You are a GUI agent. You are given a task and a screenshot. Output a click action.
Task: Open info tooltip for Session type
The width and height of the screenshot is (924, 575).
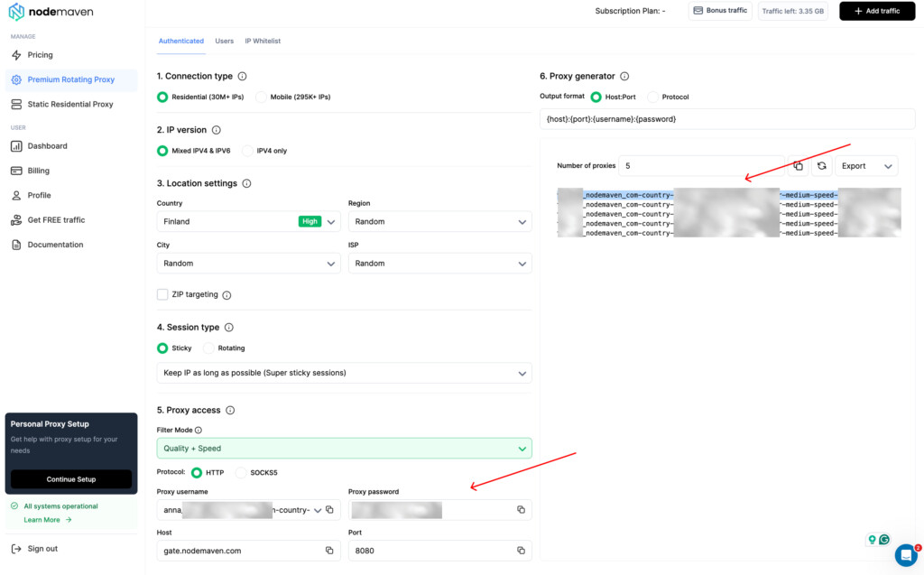tap(229, 328)
